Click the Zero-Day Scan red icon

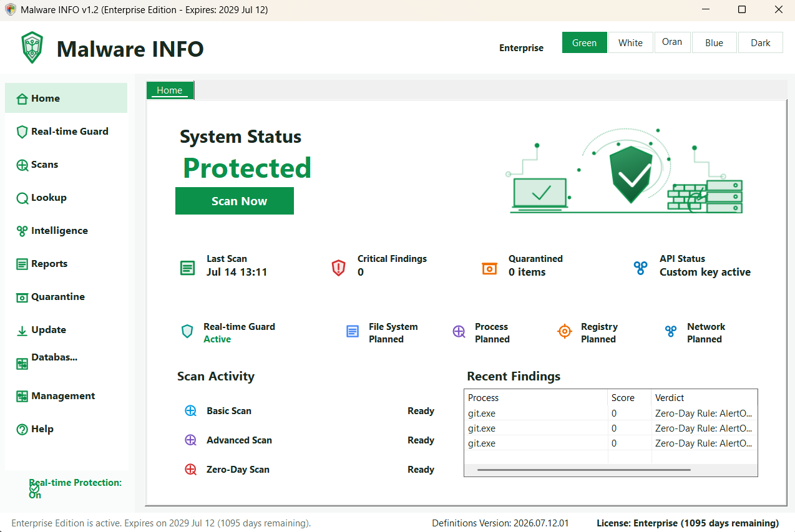pos(191,470)
